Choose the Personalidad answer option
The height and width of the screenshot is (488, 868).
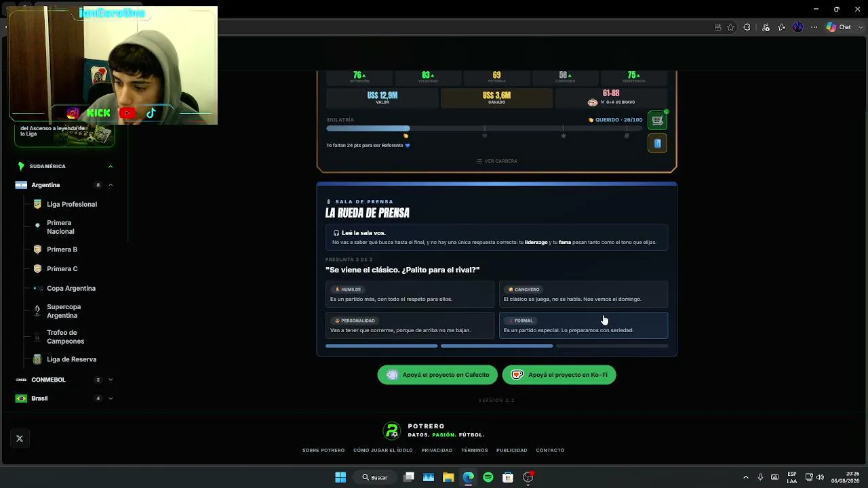(x=410, y=325)
